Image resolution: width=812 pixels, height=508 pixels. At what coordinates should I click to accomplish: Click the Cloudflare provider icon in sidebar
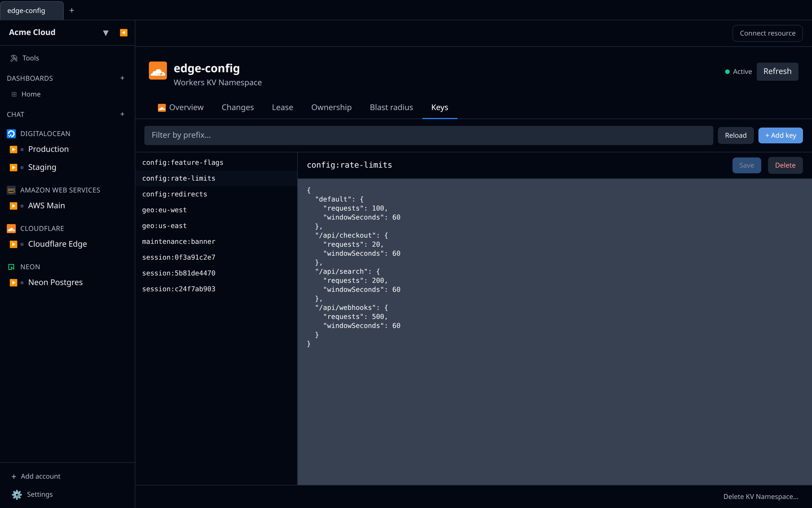pyautogui.click(x=11, y=229)
